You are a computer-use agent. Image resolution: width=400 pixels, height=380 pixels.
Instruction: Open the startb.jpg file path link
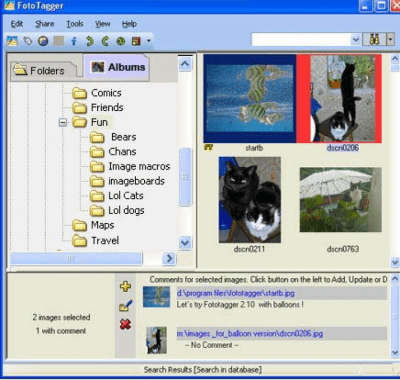pos(236,293)
